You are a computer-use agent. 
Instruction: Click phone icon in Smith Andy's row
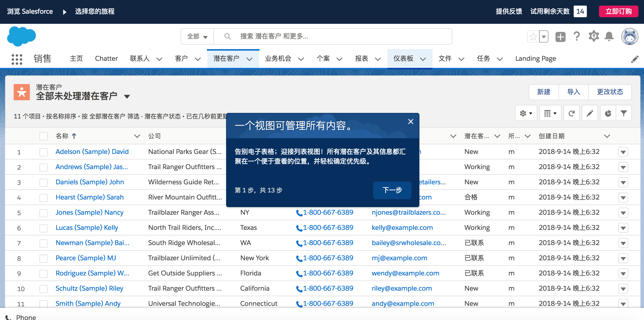point(299,304)
